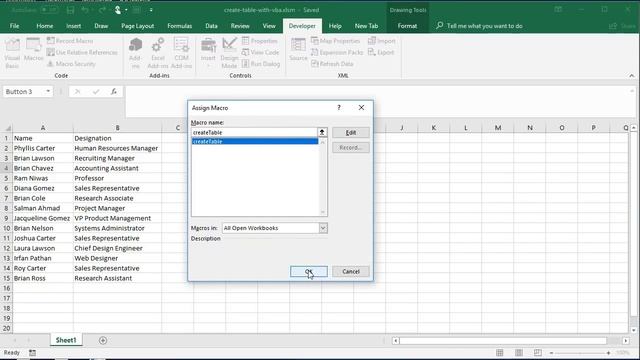Click the zoom slider in status bar
Image resolution: width=640 pixels, height=360 pixels.
click(x=580, y=353)
